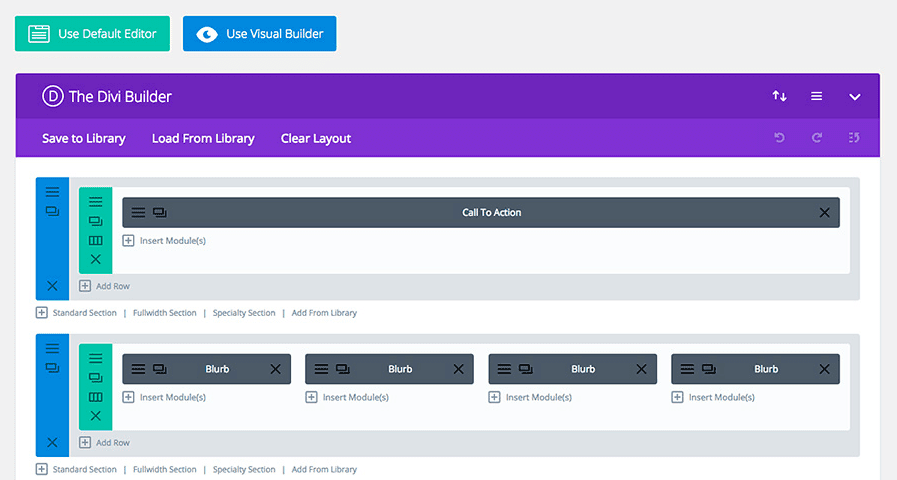Image resolution: width=897 pixels, height=480 pixels.
Task: Open Call To Action module settings icon
Action: tap(139, 212)
